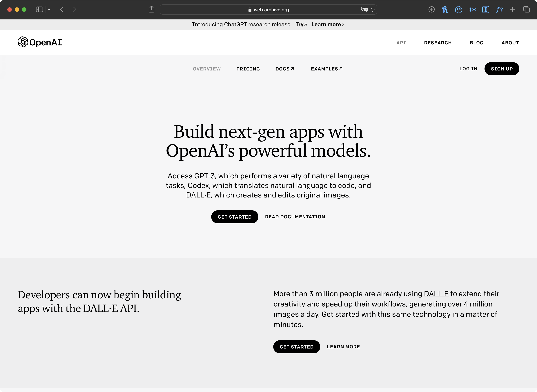Open a new tab with plus icon
The image size is (537, 392).
(x=513, y=10)
